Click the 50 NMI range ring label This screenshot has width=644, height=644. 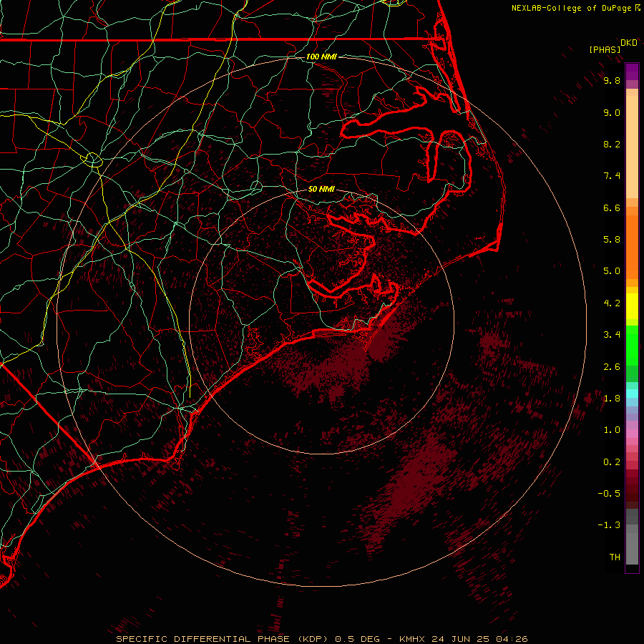pos(321,190)
